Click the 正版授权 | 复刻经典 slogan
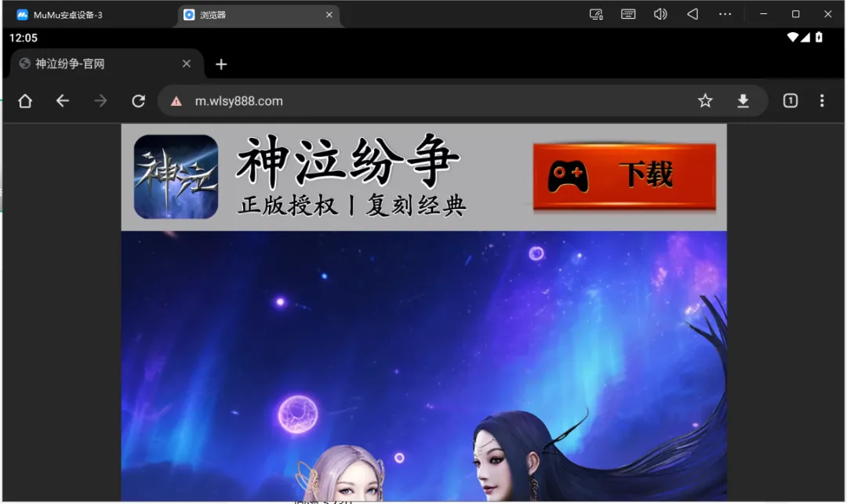This screenshot has width=847, height=504. tap(352, 205)
